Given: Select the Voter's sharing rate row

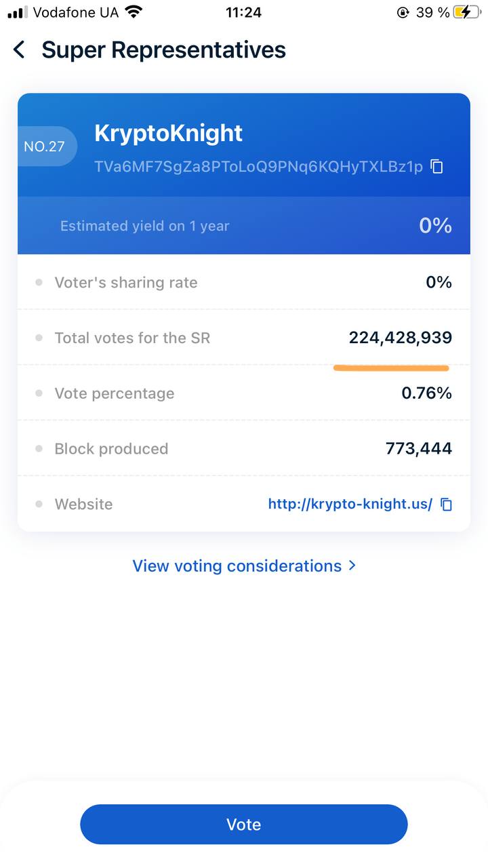Looking at the screenshot, I should [244, 282].
